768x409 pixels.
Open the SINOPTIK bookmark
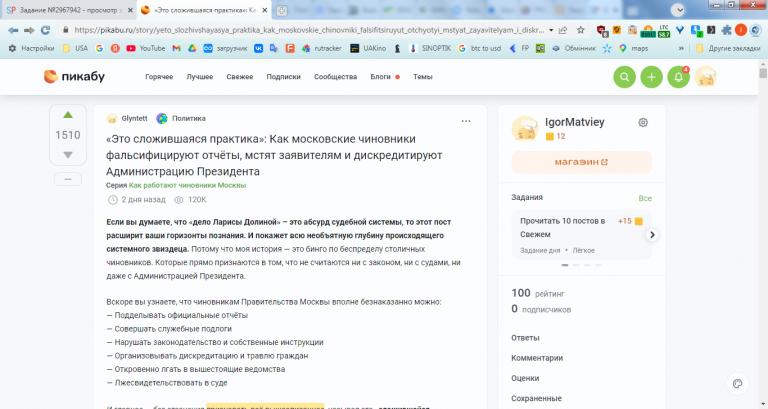[x=431, y=48]
